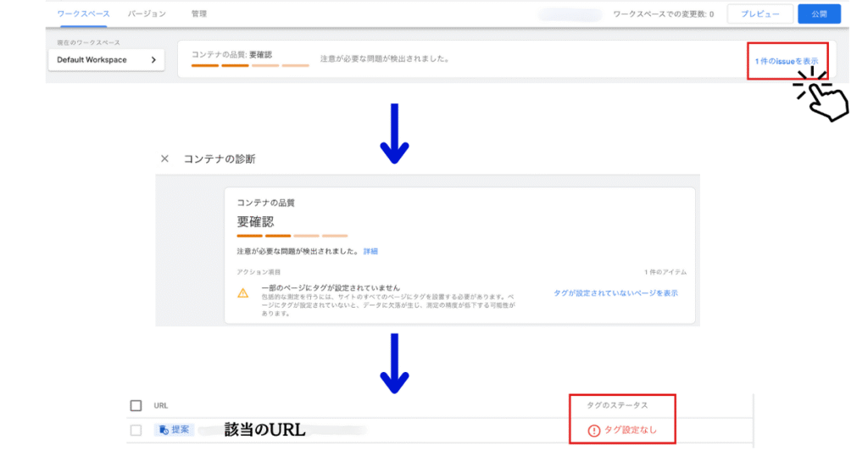Click the タグのステータス column header
Viewport: 868px width, 456px height.
[617, 406]
